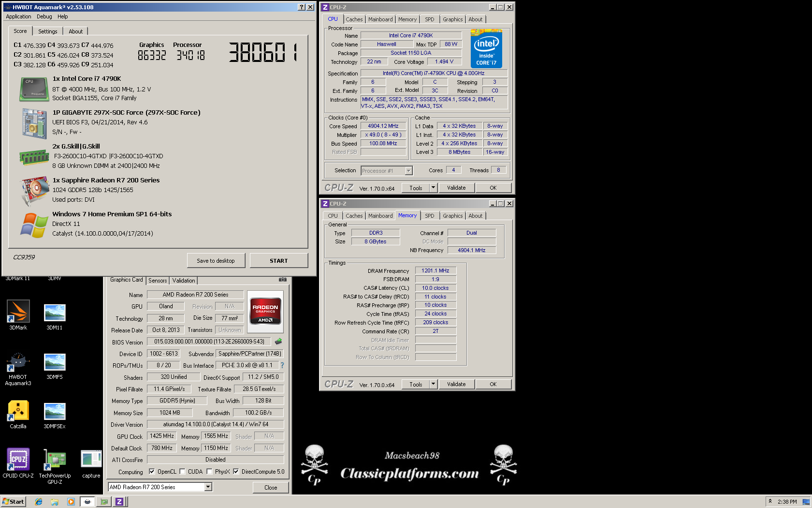
Task: Toggle the CUDA checkbox
Action: point(182,471)
